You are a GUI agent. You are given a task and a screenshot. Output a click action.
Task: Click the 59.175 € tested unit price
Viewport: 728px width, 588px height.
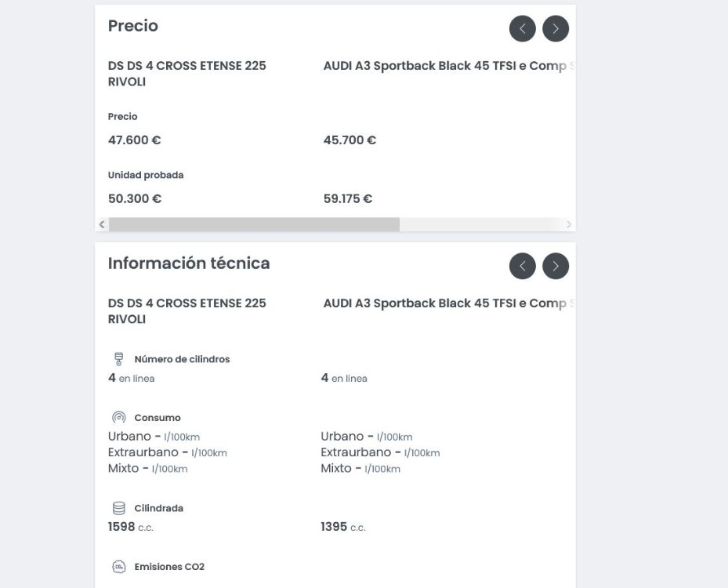(x=348, y=199)
